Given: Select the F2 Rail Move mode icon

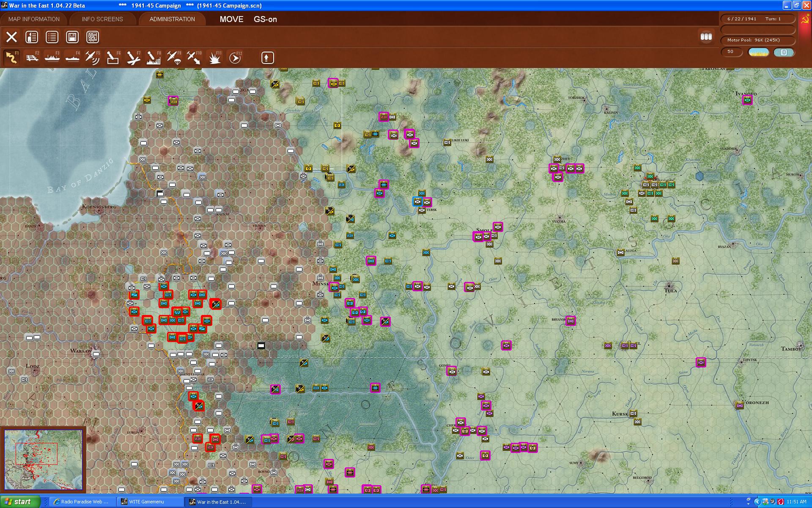Looking at the screenshot, I should click(x=32, y=58).
